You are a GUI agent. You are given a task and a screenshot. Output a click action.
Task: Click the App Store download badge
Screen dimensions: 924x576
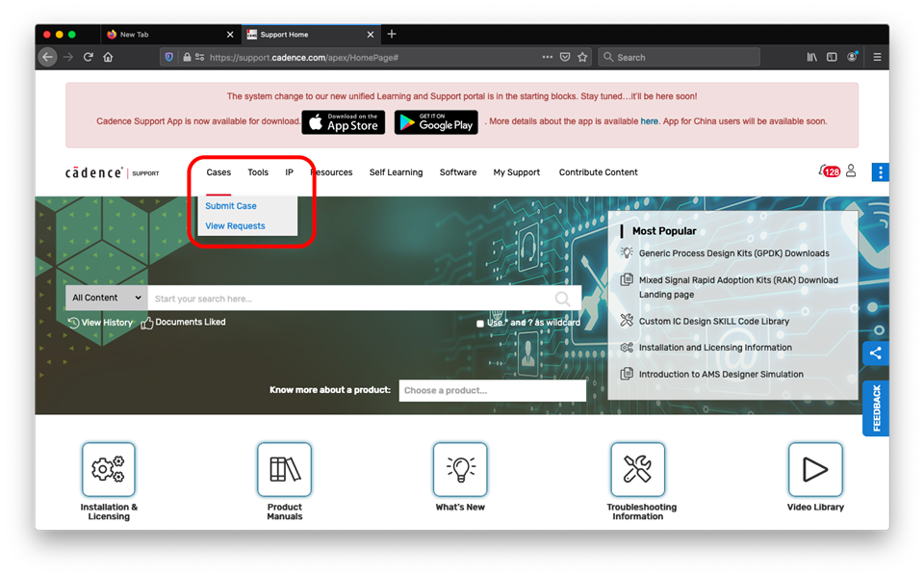coord(344,122)
